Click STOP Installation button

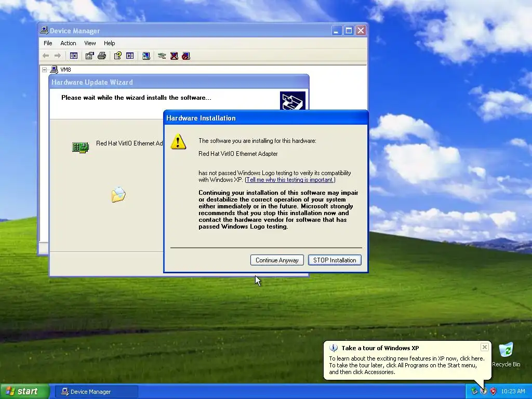(335, 260)
